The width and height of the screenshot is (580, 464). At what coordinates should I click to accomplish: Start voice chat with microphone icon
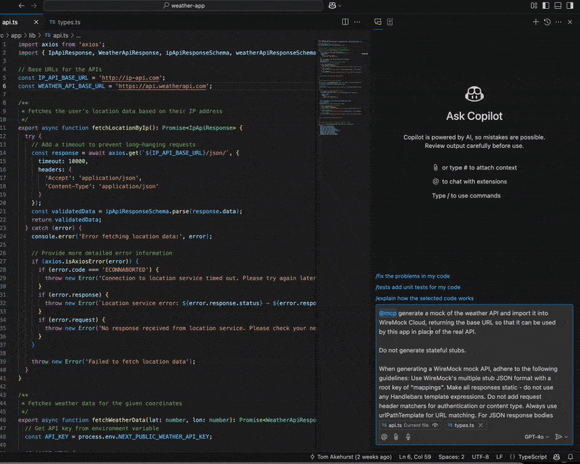(x=408, y=437)
